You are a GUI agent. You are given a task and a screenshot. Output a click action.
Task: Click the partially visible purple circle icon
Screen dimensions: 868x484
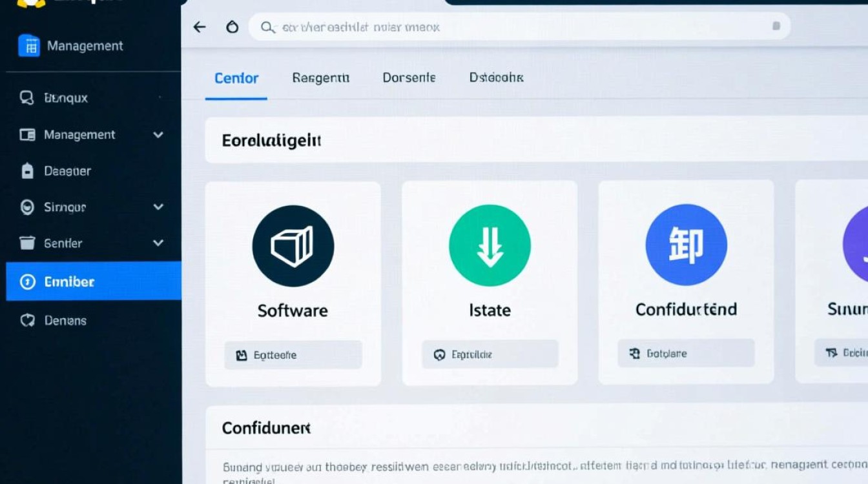click(x=856, y=245)
